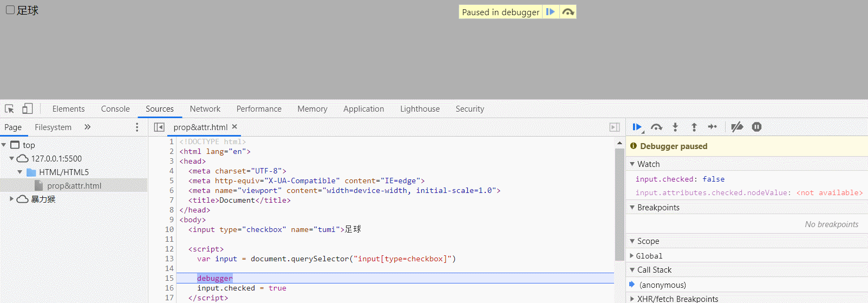
Task: Deactivate breakpoints icon
Action: 737,127
